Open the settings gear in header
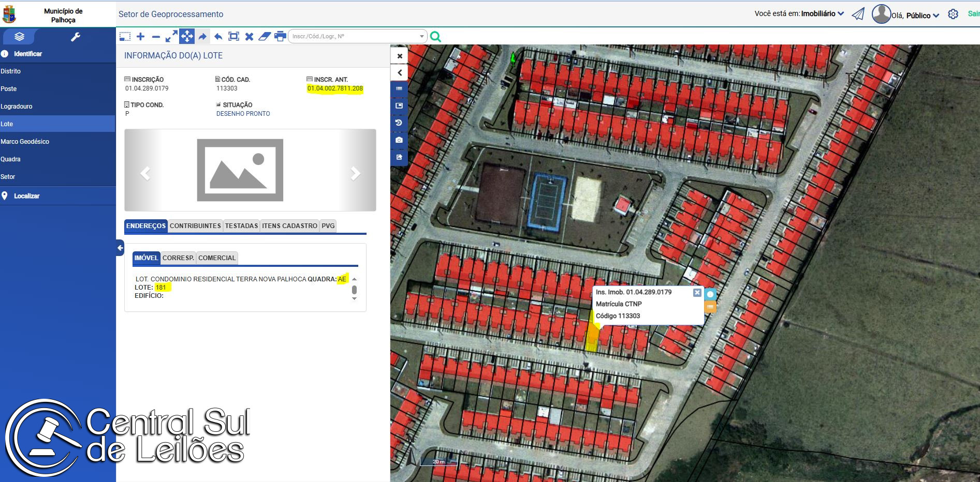The width and height of the screenshot is (980, 482). [x=953, y=14]
